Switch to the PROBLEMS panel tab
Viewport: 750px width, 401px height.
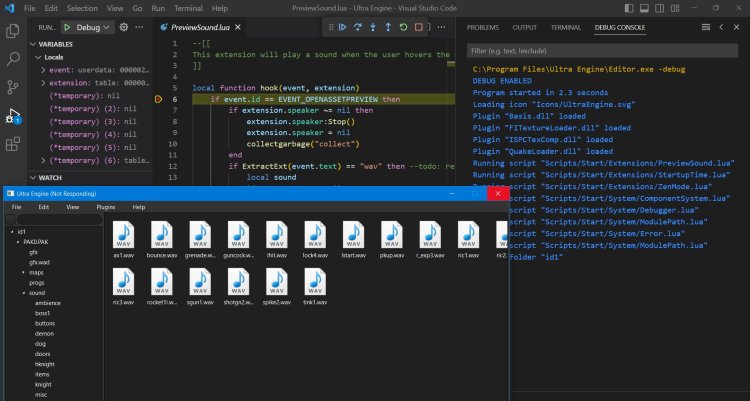[483, 28]
